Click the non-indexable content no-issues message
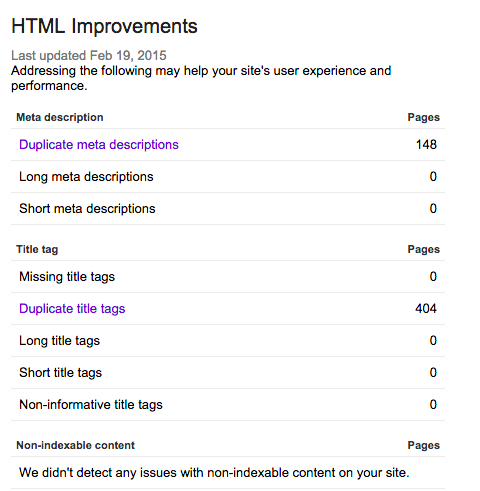The image size is (480, 491). coord(214,473)
